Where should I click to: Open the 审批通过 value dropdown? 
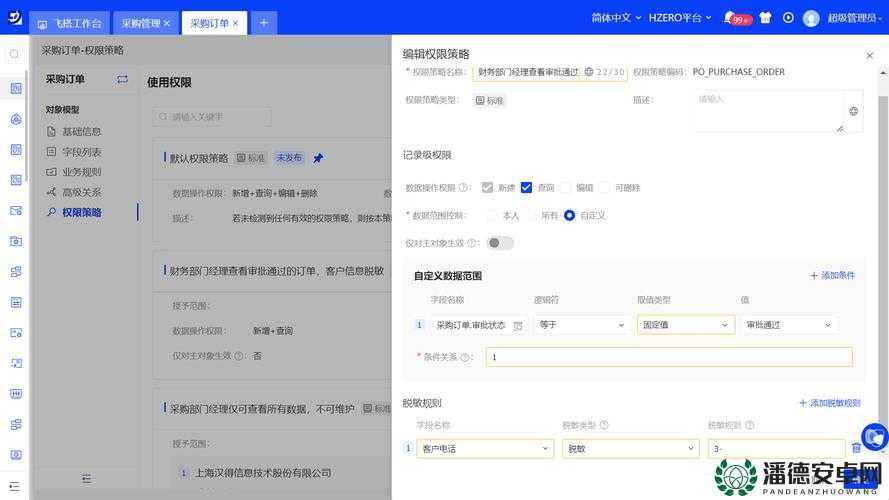coord(789,325)
